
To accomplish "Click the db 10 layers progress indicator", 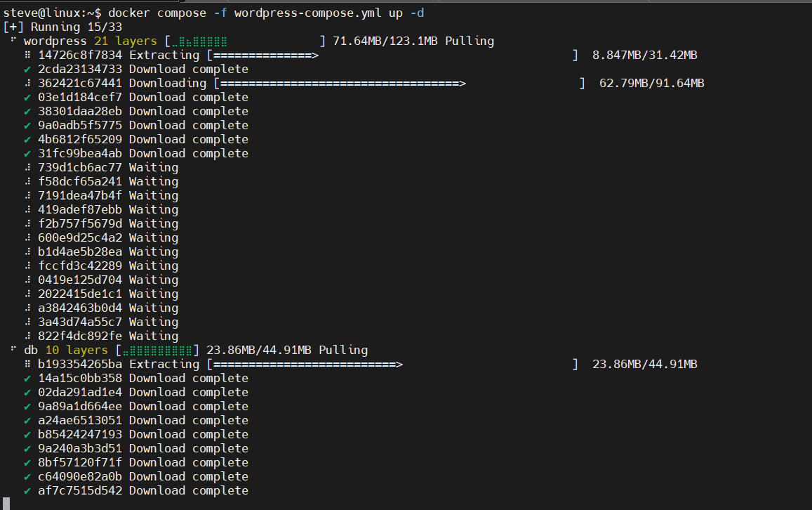I will (157, 350).
